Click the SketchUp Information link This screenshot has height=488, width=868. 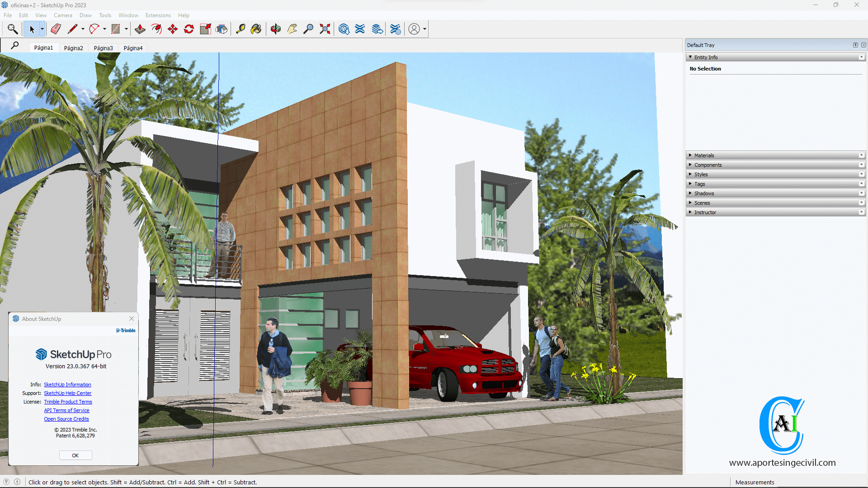[x=67, y=385]
